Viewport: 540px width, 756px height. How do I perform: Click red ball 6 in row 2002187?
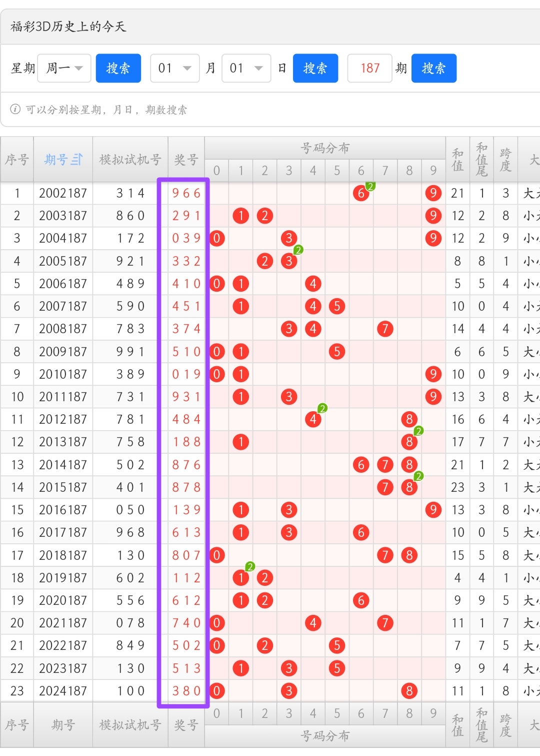(x=361, y=193)
